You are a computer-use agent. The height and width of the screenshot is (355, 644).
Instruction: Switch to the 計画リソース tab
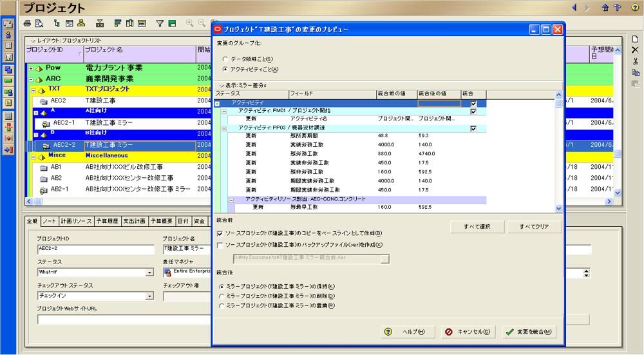point(76,221)
